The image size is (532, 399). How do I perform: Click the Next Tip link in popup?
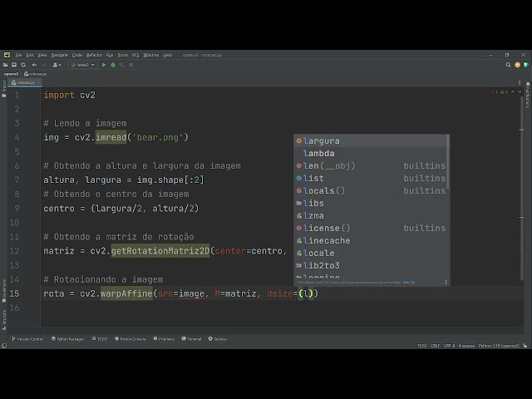pyautogui.click(x=409, y=283)
